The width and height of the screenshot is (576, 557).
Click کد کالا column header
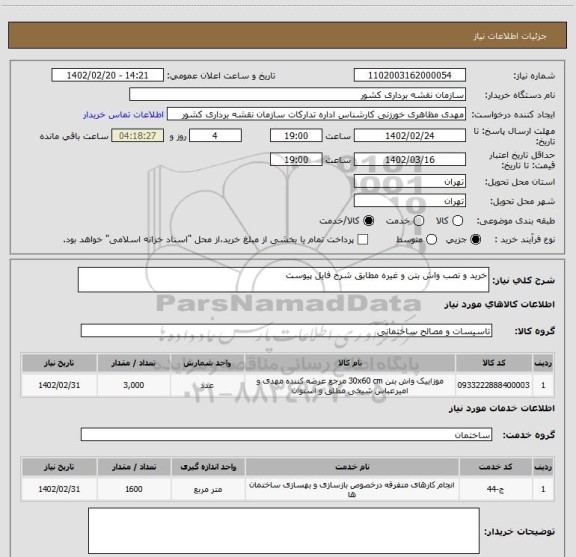(494, 363)
